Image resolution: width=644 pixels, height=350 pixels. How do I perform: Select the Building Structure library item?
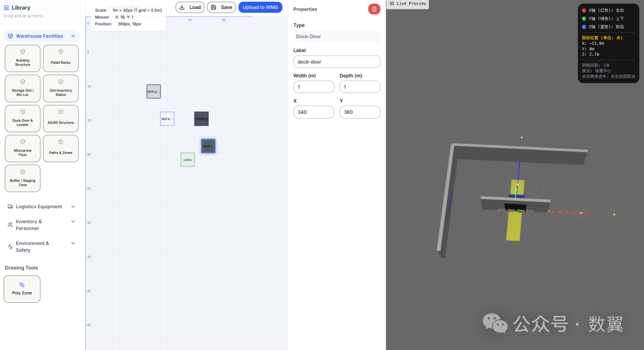[23, 58]
